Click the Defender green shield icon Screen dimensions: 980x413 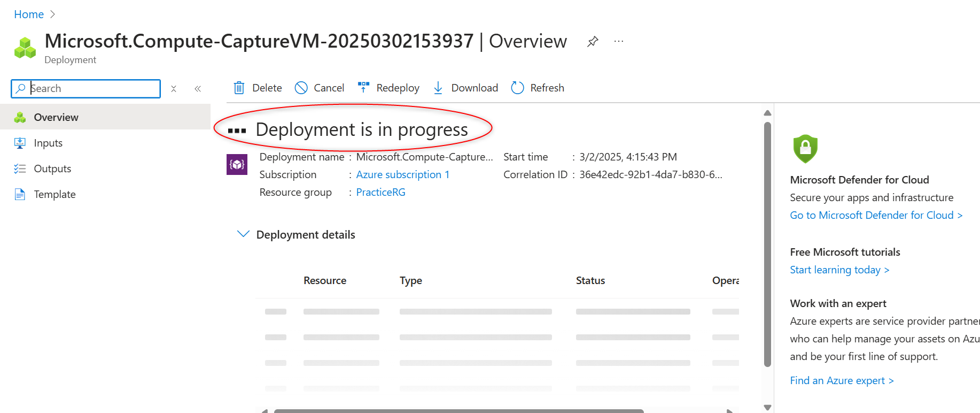click(805, 149)
